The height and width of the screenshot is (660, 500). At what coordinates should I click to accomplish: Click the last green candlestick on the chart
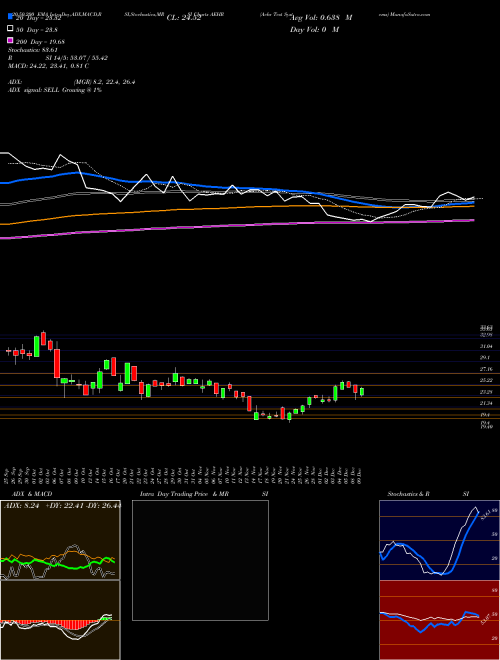[x=362, y=391]
